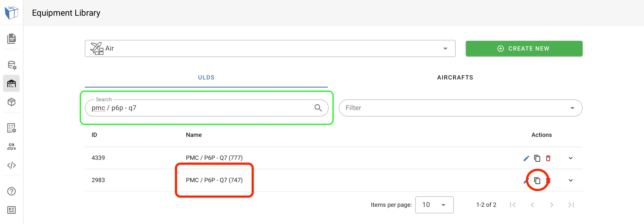Open the building settings sidebar icon

12,128
